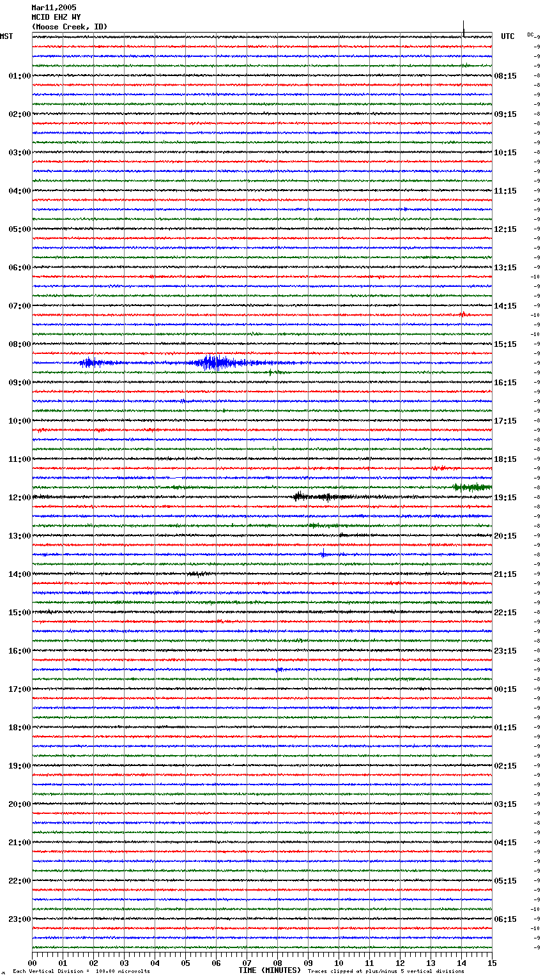
Task: Click the 08:00 MST time label
Action: (x=20, y=344)
